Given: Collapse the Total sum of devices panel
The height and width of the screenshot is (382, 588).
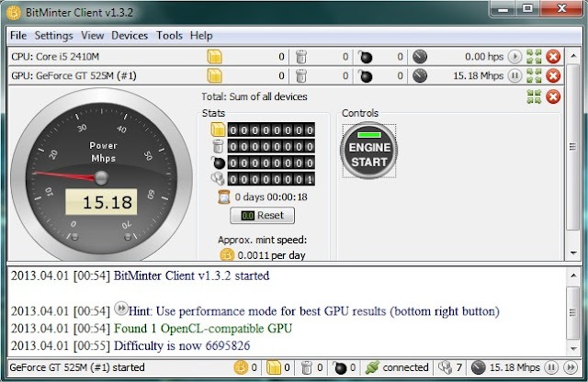Looking at the screenshot, I should (x=534, y=96).
